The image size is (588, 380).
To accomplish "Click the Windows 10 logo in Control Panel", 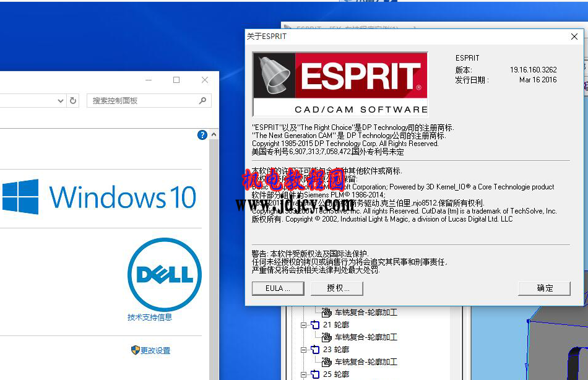I will (99, 197).
